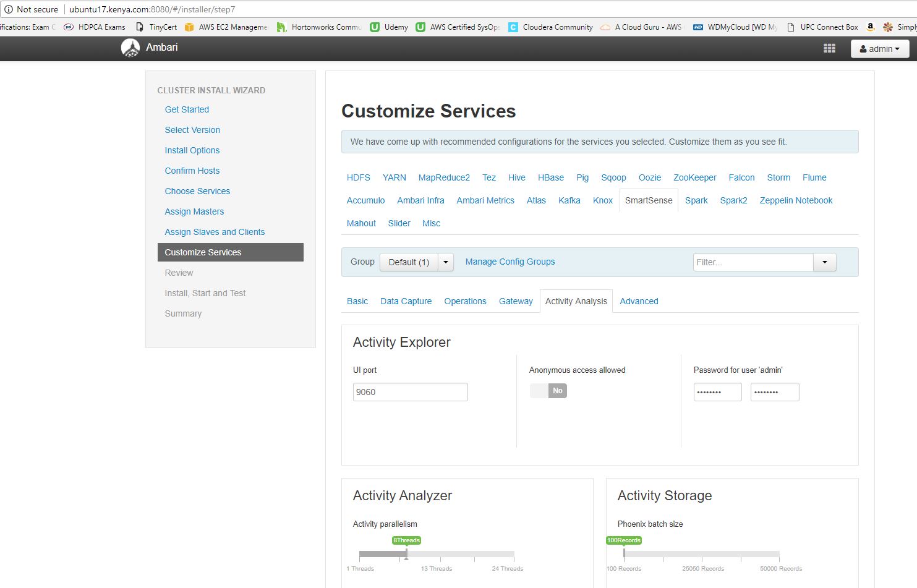Go back to Assign Masters step
Image resolution: width=917 pixels, height=588 pixels.
click(x=194, y=211)
